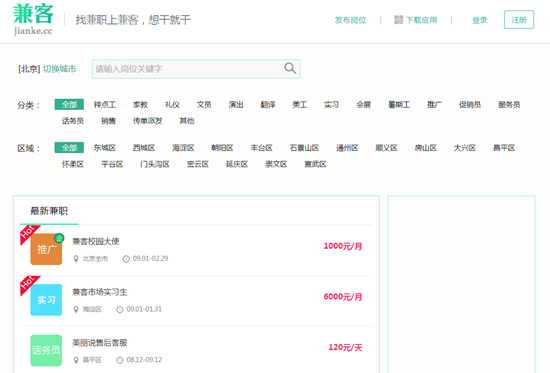
Task: Click the search magnifier icon
Action: (290, 68)
